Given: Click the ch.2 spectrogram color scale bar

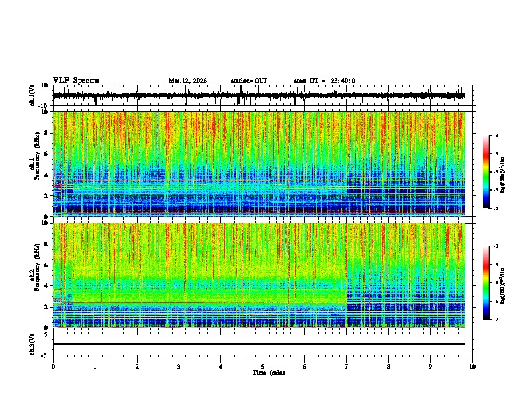Looking at the screenshot, I should (486, 283).
